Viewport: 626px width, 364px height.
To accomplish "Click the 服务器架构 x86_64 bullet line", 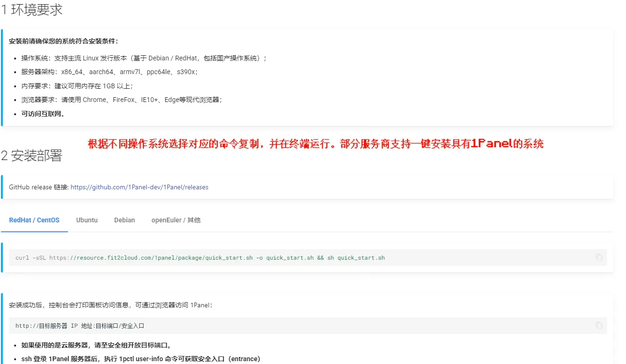I will [x=109, y=72].
